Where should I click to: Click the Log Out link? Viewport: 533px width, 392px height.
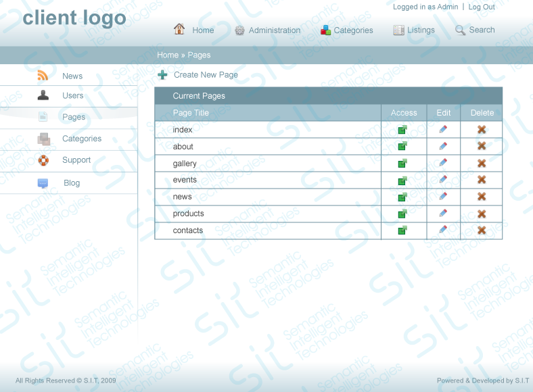[x=482, y=7]
